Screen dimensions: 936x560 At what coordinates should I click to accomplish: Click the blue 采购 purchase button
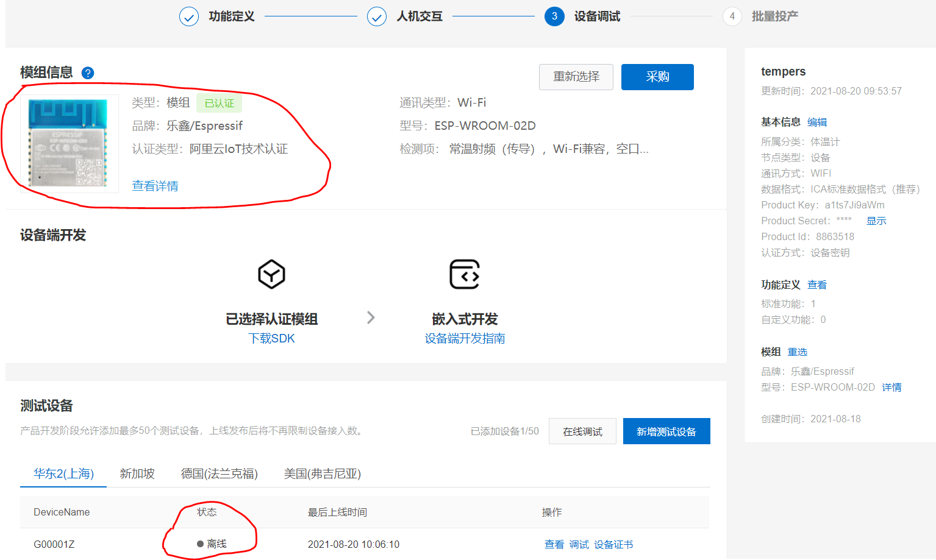[x=657, y=77]
